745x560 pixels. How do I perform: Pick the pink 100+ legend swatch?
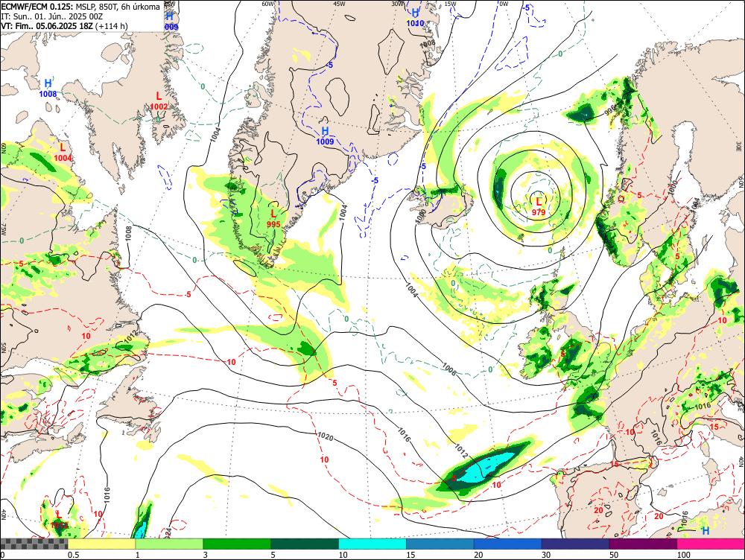click(x=711, y=544)
